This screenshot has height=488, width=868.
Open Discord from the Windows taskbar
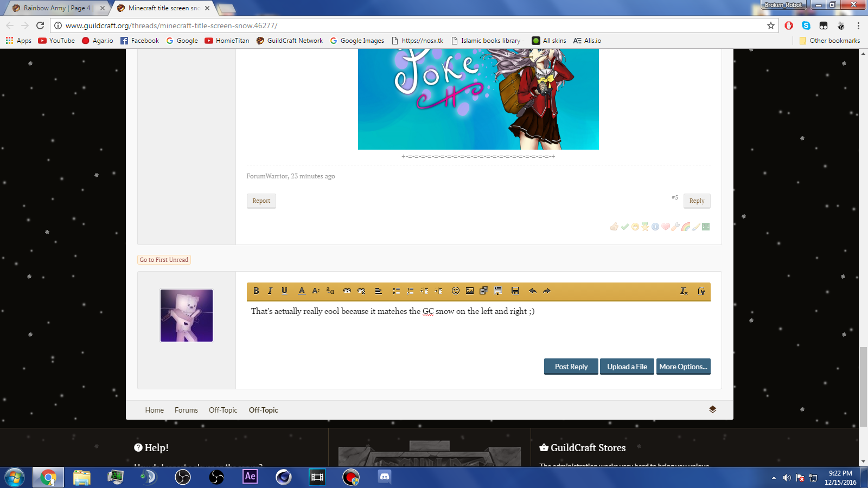coord(385,477)
